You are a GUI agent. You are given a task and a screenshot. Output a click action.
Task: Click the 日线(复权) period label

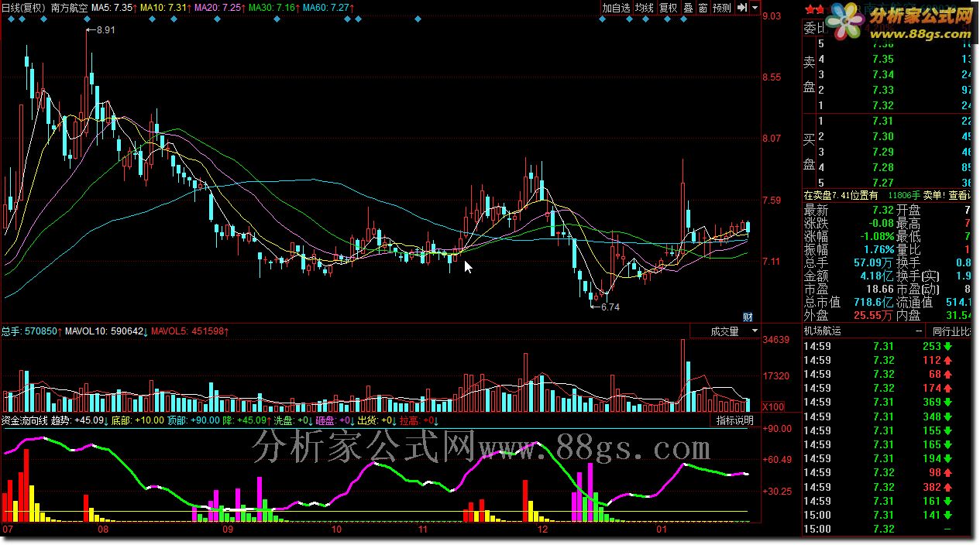24,7
